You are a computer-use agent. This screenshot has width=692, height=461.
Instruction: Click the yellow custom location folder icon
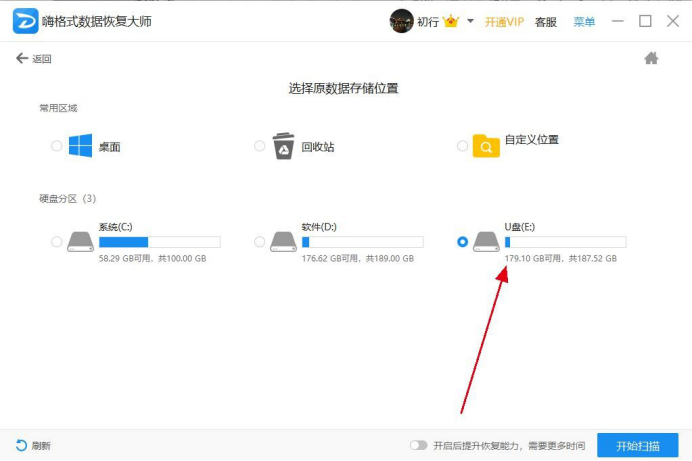[486, 146]
